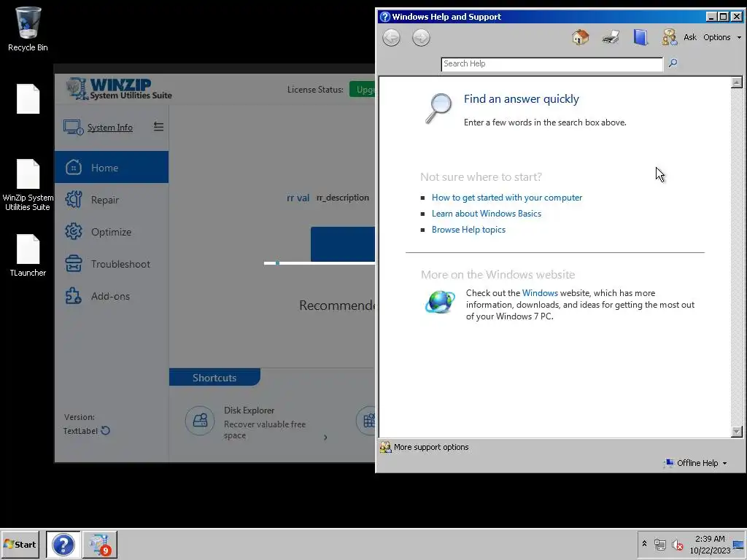Click More support options
747x560 pixels.
425,447
